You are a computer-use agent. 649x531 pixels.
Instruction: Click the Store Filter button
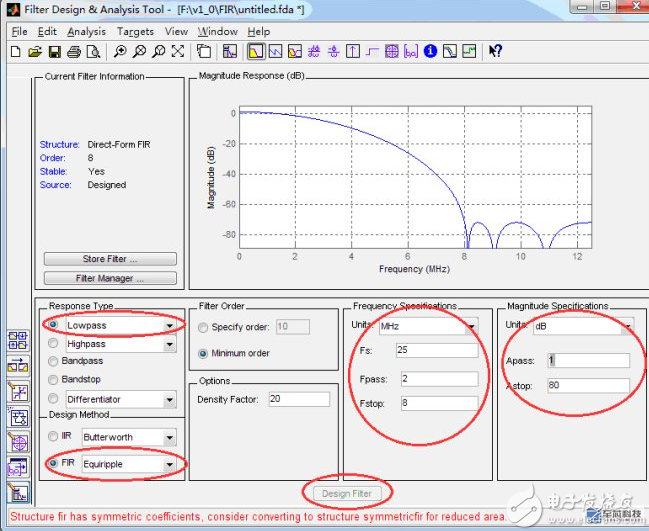(110, 259)
